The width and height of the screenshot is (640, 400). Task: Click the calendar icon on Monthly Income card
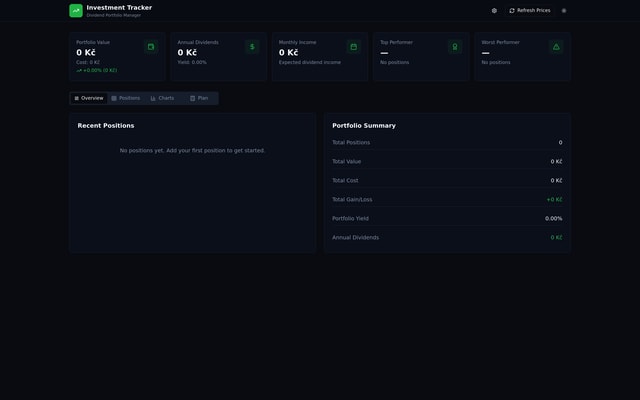[353, 46]
